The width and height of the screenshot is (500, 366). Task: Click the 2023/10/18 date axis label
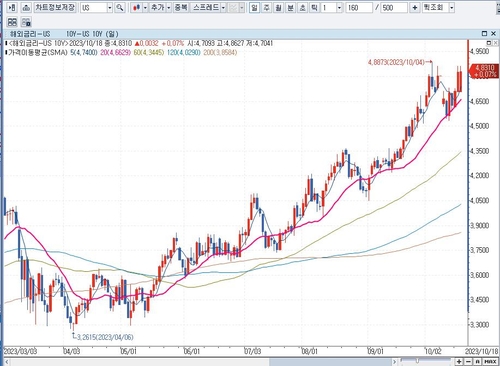click(x=482, y=351)
